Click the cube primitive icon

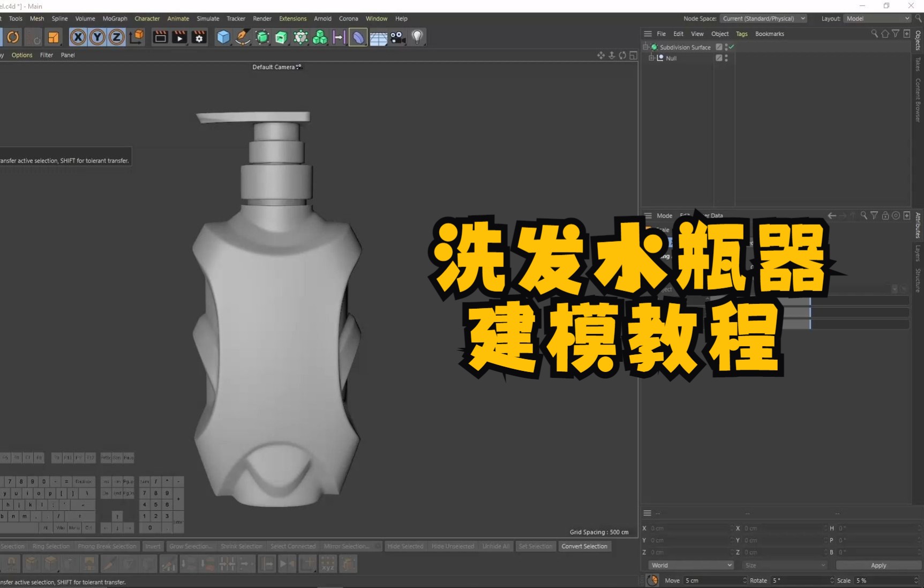[223, 37]
